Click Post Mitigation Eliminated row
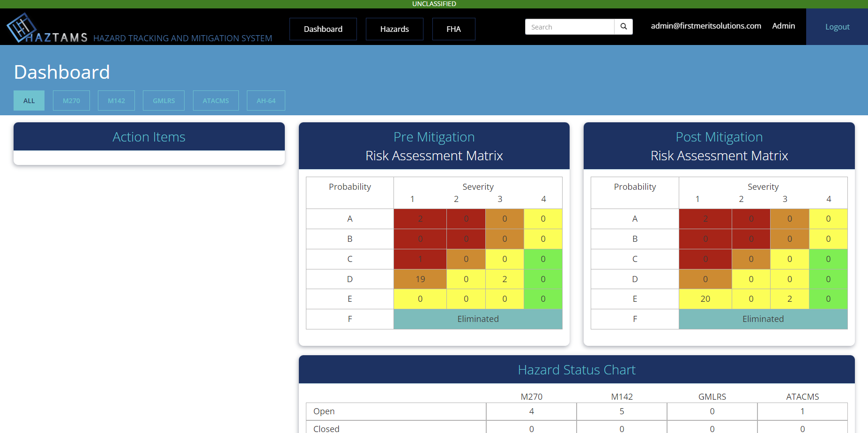 pyautogui.click(x=763, y=319)
